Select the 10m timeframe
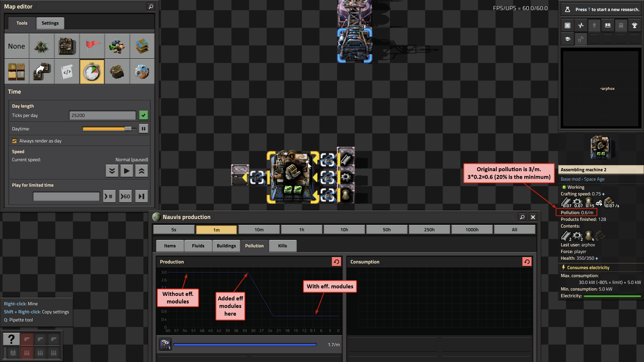This screenshot has height=362, width=644. (259, 230)
